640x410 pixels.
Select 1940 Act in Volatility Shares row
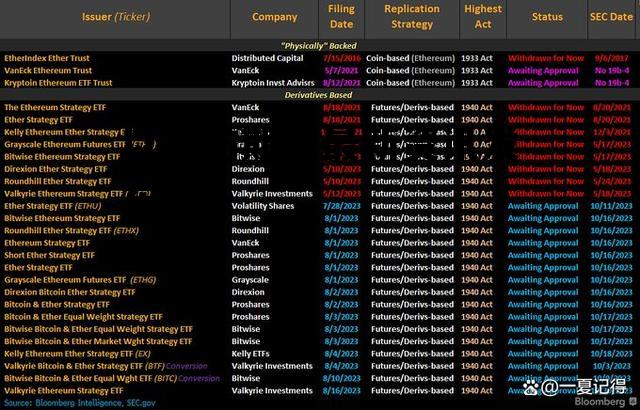coord(477,206)
